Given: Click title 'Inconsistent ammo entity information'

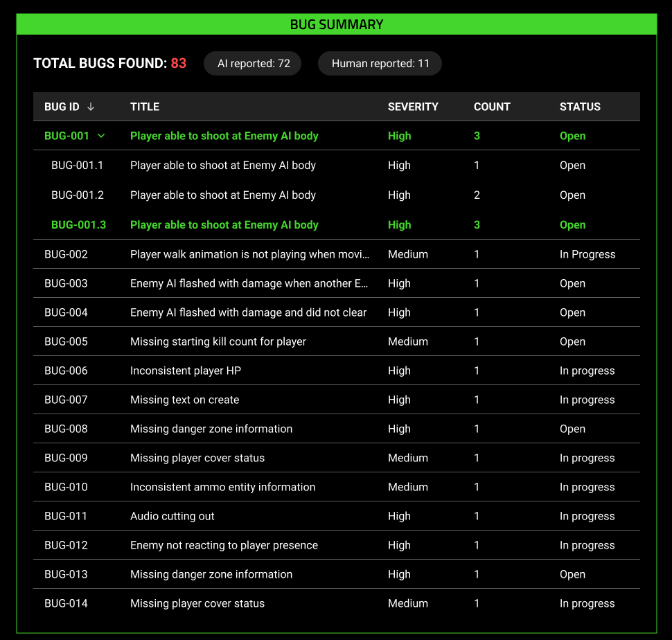Looking at the screenshot, I should click(x=223, y=488).
